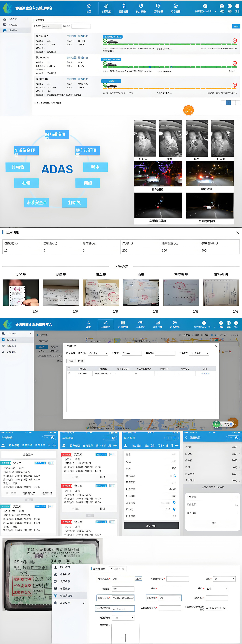Image resolution: width=242 pixels, height=644 pixels.
Task: Open 车辆信息 car icon
Action: click(x=55, y=589)
